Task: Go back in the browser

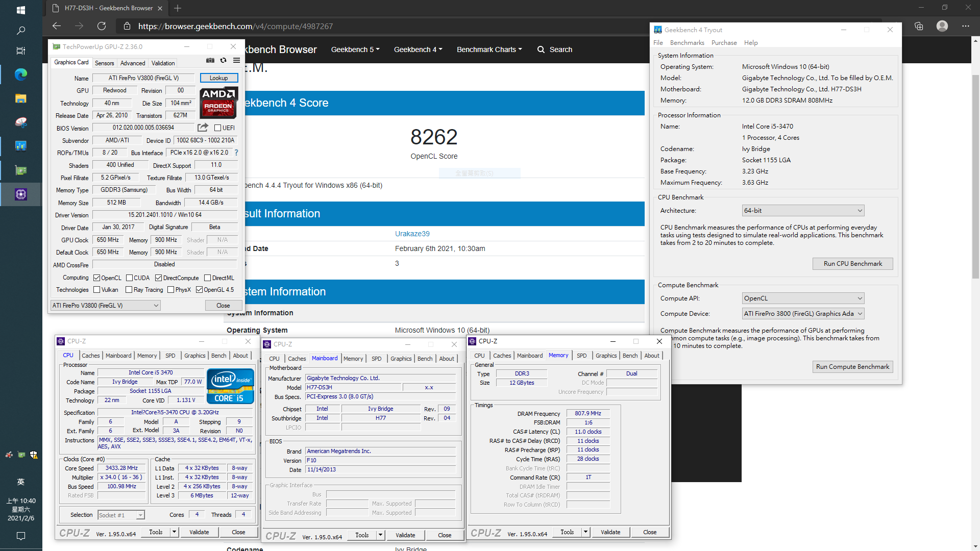Action: click(x=57, y=26)
